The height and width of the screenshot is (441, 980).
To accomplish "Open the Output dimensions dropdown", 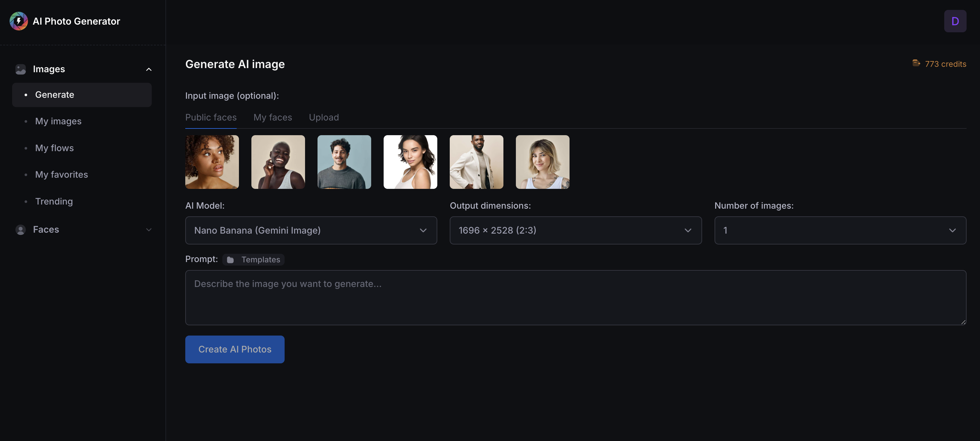I will (x=575, y=230).
